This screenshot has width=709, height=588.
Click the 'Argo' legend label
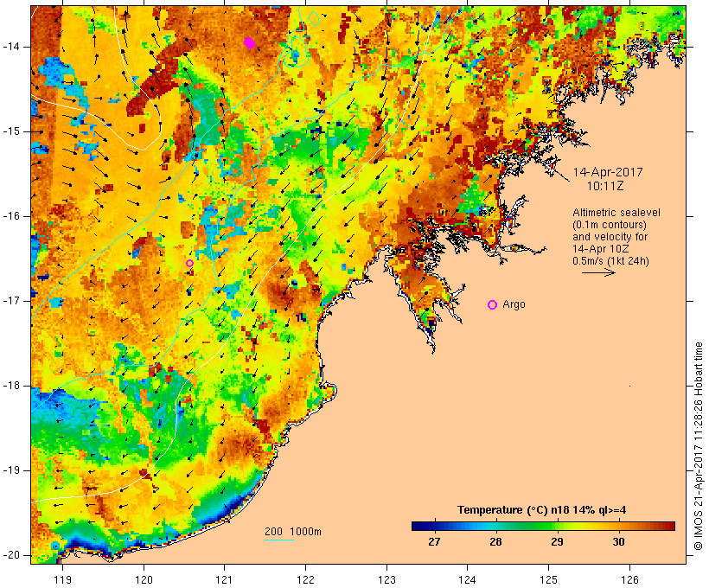click(514, 304)
